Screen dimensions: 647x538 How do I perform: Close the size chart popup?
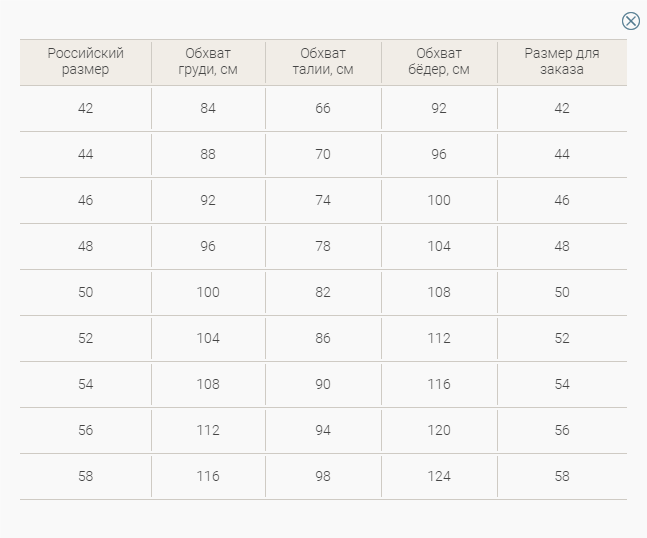coord(630,21)
